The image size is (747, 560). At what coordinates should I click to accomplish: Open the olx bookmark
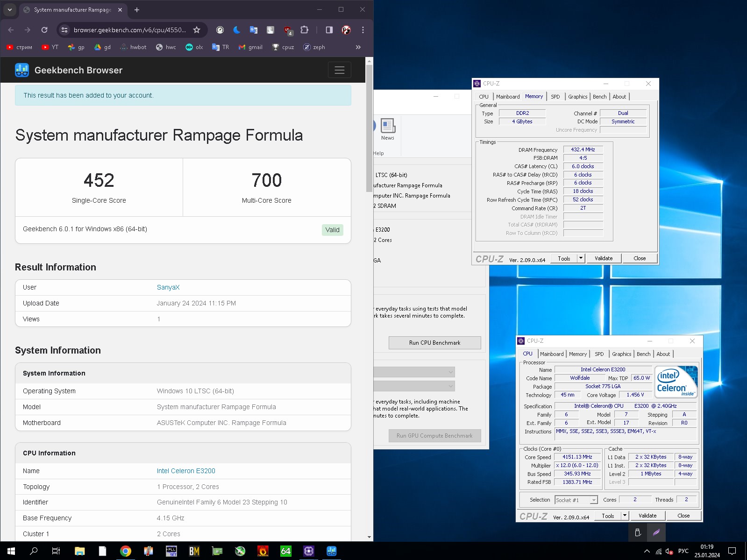(x=194, y=47)
